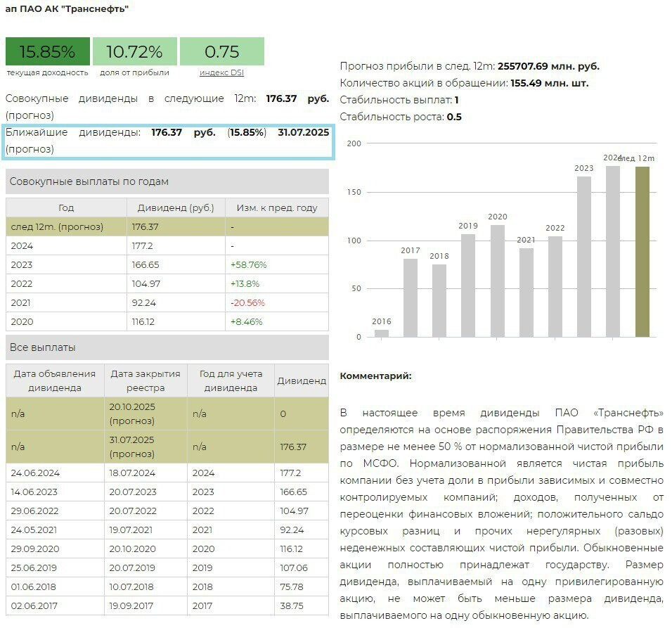The image size is (672, 628).
Task: Collapse the "Все выплаты" section header
Action: click(167, 347)
